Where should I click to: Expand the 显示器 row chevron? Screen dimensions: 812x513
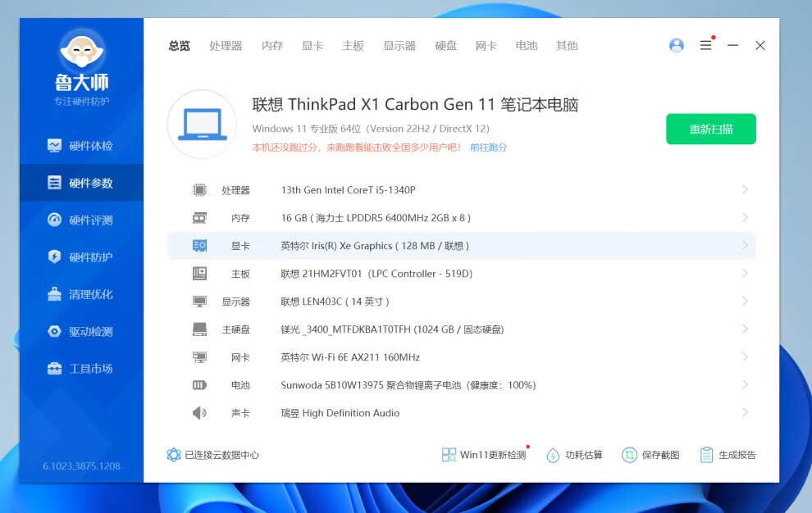point(746,302)
